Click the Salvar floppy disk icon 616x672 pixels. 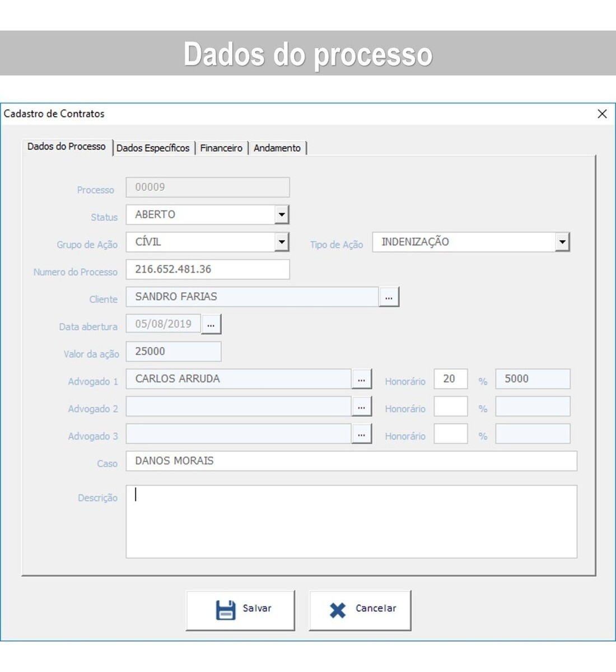pos(226,610)
